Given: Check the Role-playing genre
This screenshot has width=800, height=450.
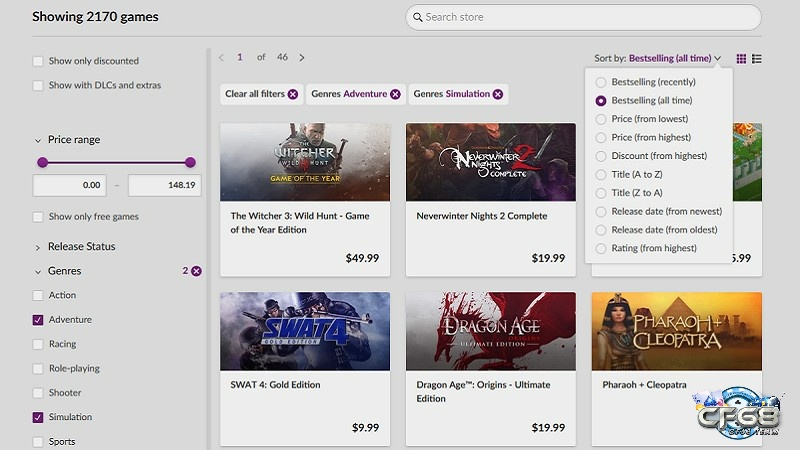Looking at the screenshot, I should (x=38, y=368).
